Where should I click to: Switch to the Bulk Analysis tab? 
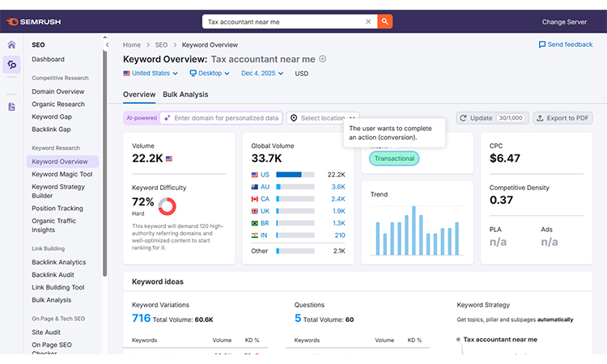[x=185, y=95]
